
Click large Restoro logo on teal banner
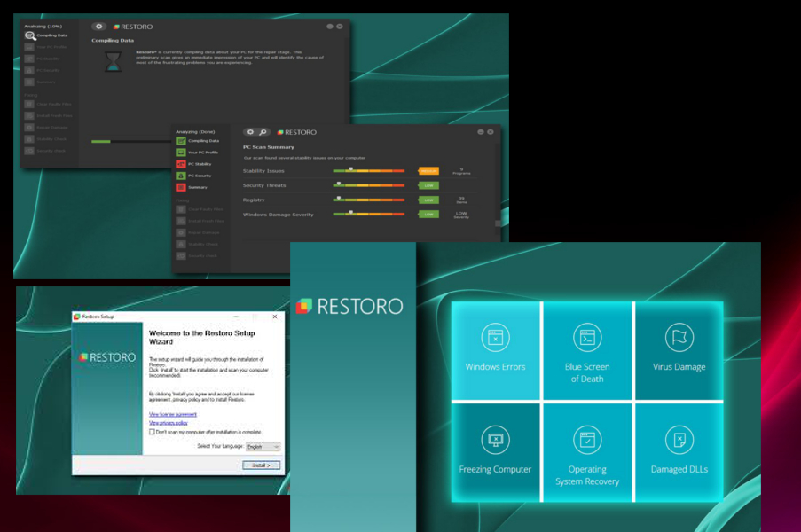tap(349, 306)
